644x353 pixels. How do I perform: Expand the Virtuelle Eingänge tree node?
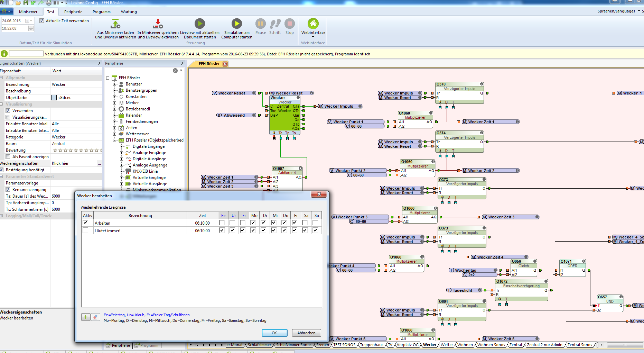pos(122,178)
